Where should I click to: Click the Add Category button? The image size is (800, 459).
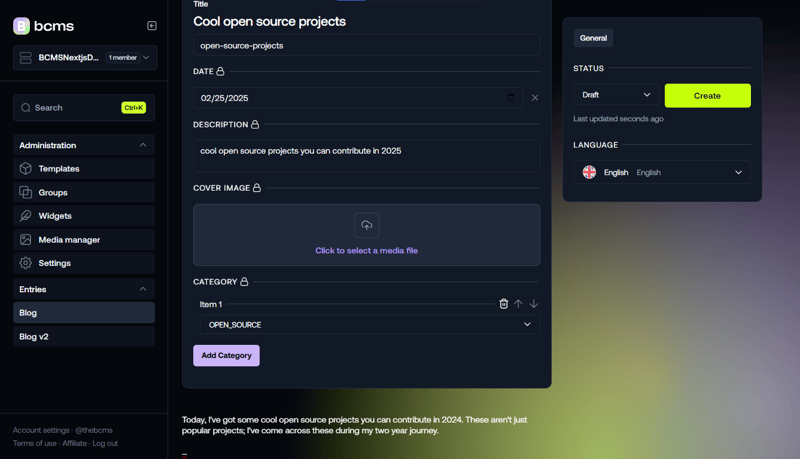click(226, 355)
